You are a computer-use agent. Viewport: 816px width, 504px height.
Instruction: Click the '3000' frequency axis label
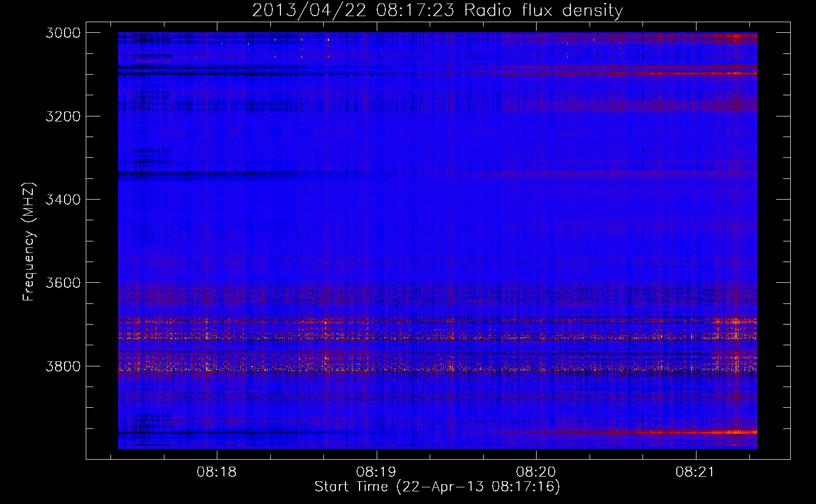coord(63,33)
